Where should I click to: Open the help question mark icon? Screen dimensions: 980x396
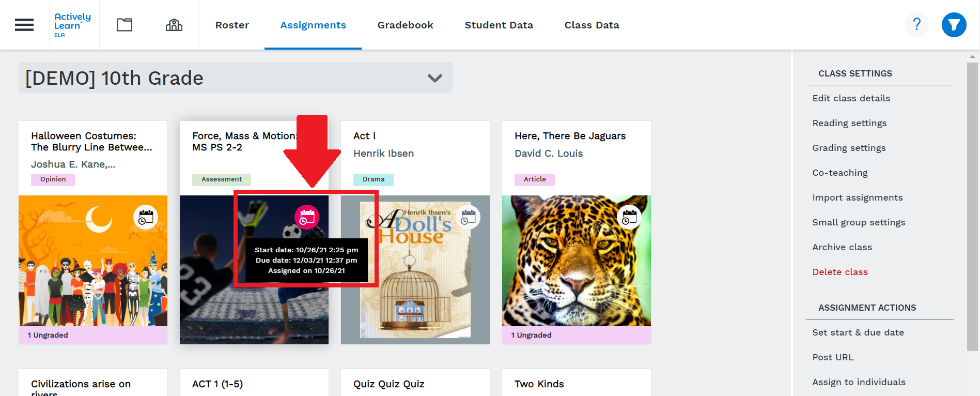point(916,25)
